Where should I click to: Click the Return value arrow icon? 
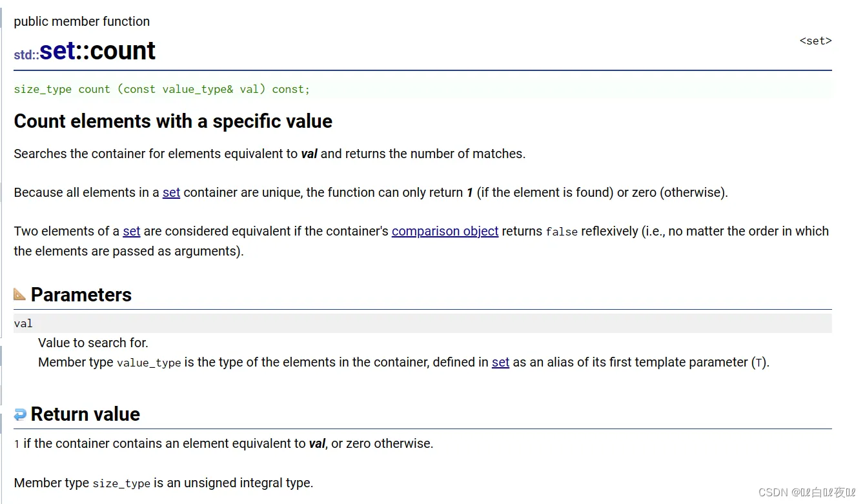click(20, 414)
